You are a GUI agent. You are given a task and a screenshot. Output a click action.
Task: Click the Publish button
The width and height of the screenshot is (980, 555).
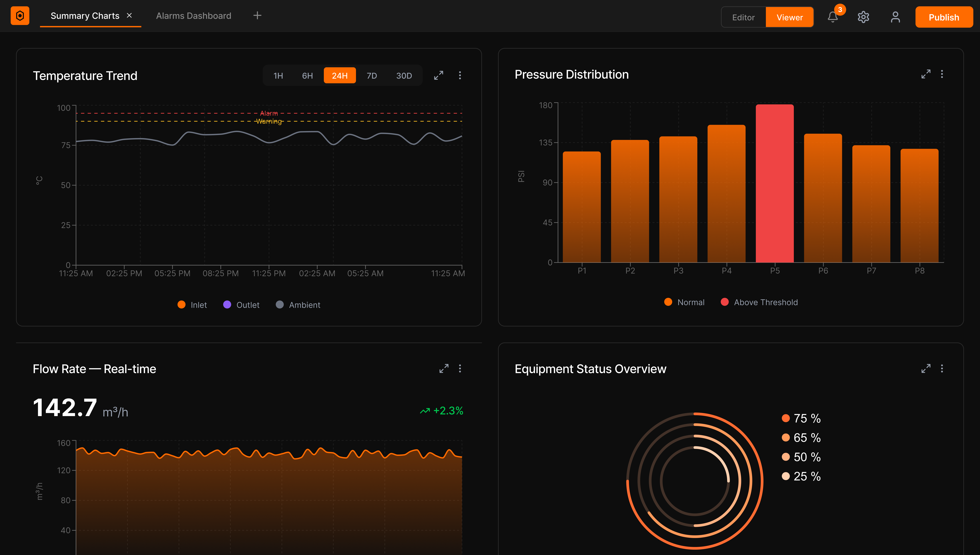pyautogui.click(x=944, y=17)
